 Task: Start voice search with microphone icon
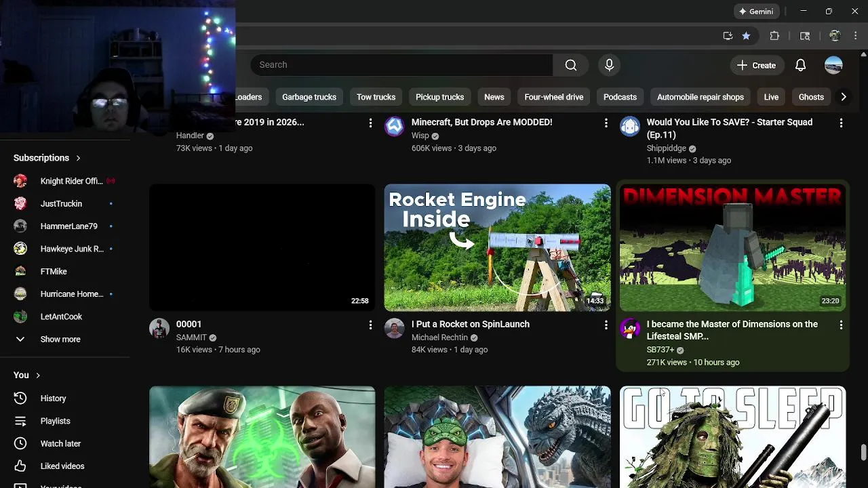tap(609, 65)
